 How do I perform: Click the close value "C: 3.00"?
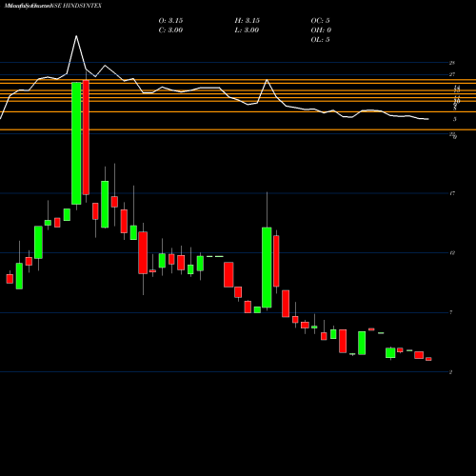170,30
